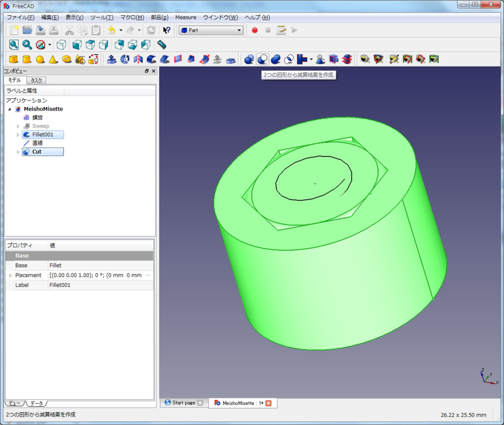Click the Boolean fuse tool

coord(276,59)
